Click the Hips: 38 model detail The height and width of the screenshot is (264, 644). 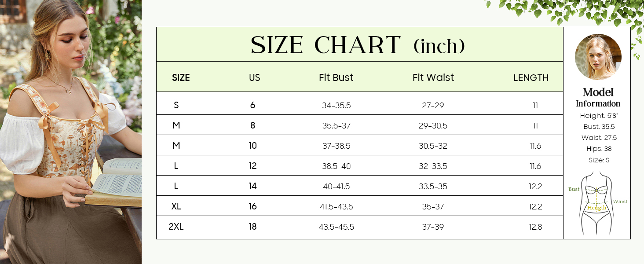599,149
